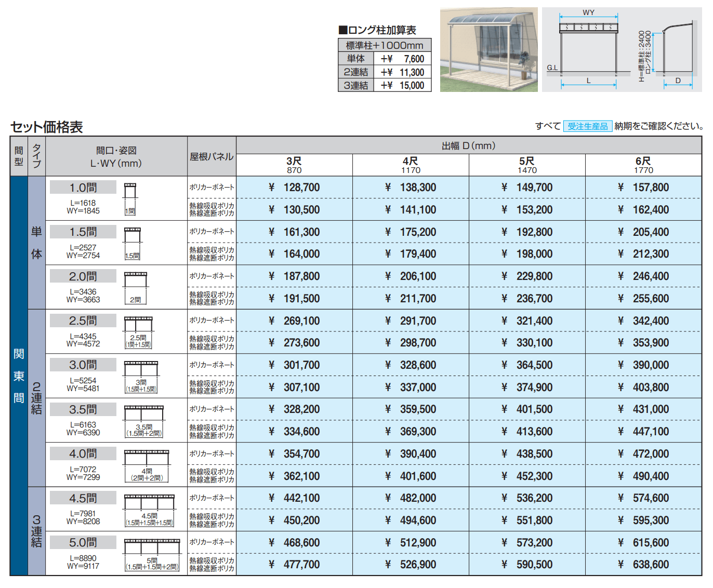Enable the 受注生産品 badge highlight

coord(588,125)
